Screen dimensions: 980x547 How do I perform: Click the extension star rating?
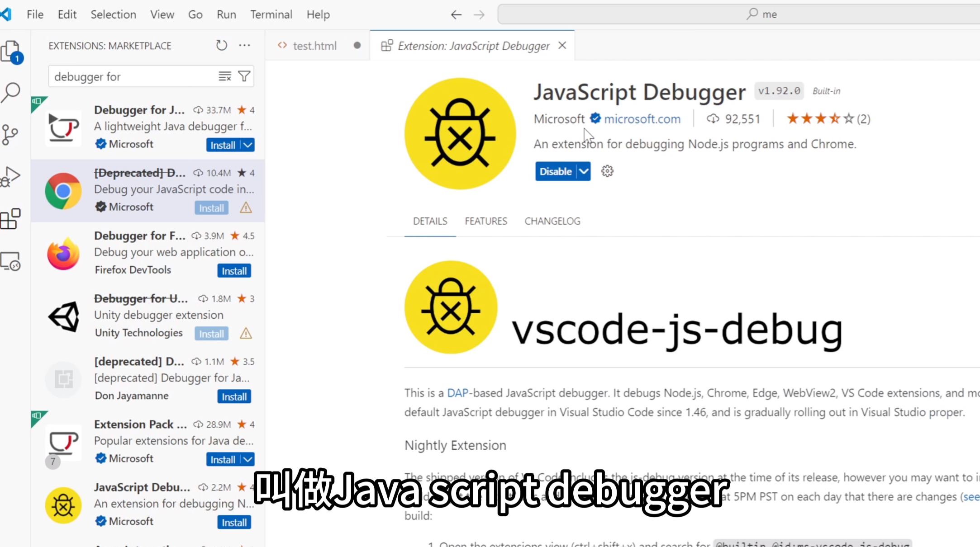(819, 119)
